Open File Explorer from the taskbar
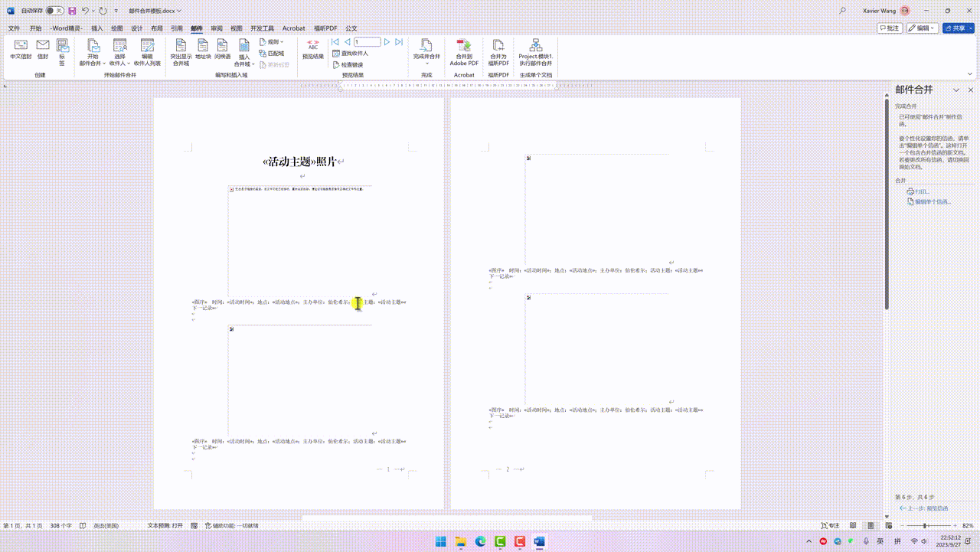 [460, 541]
